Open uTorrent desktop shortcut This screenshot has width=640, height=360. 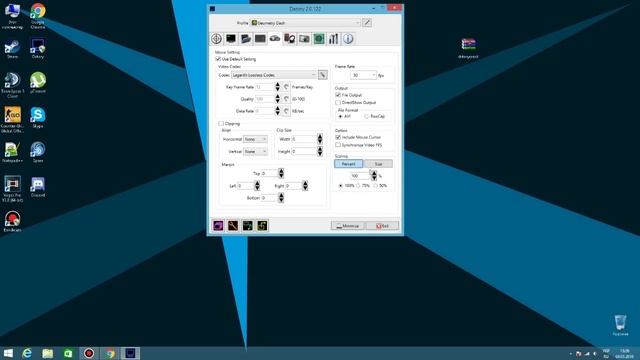[x=38, y=83]
